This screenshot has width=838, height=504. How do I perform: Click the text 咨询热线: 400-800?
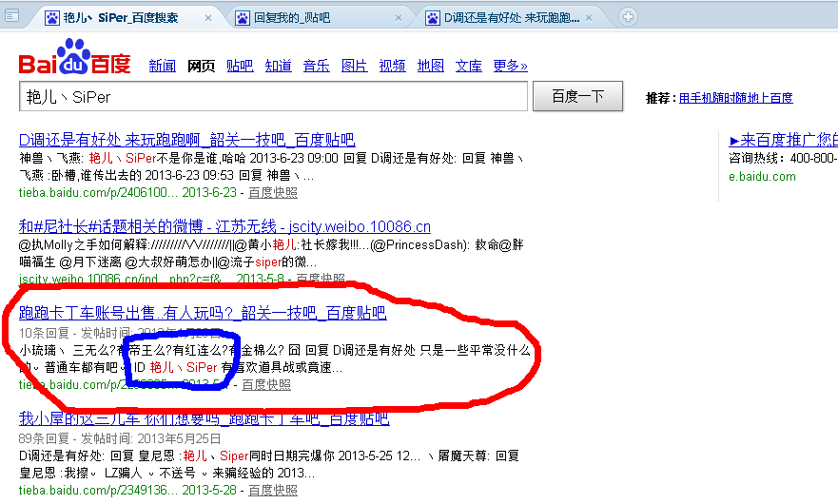(x=783, y=158)
